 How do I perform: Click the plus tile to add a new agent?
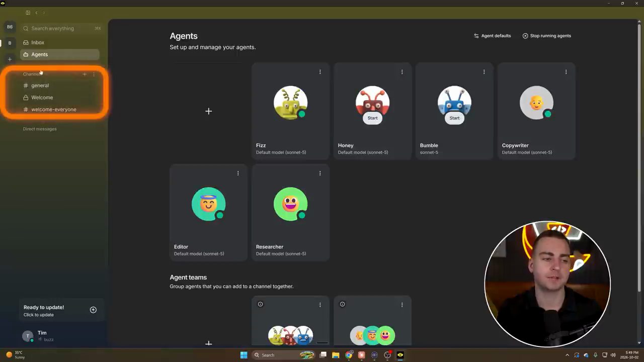(209, 111)
